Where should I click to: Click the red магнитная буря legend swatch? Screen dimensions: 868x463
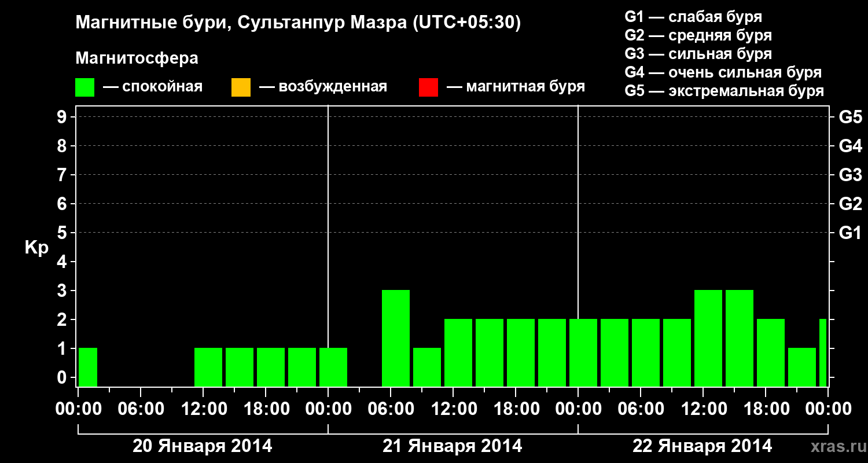(428, 87)
